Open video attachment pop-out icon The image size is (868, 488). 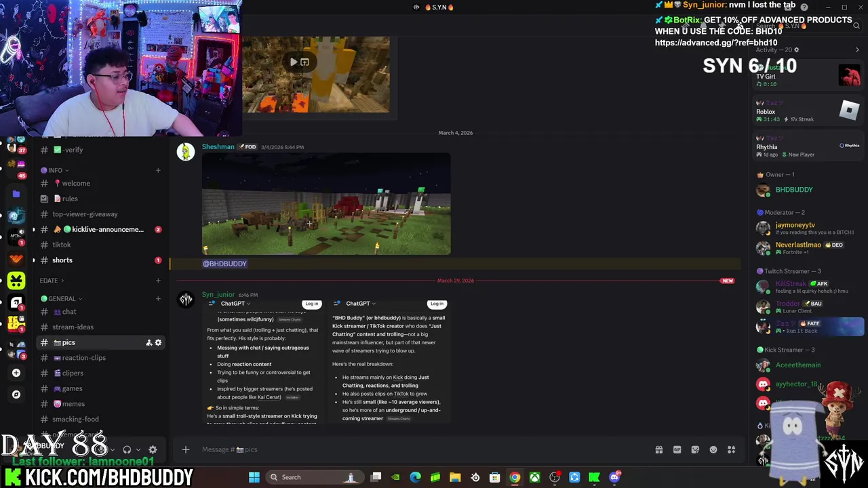click(304, 62)
